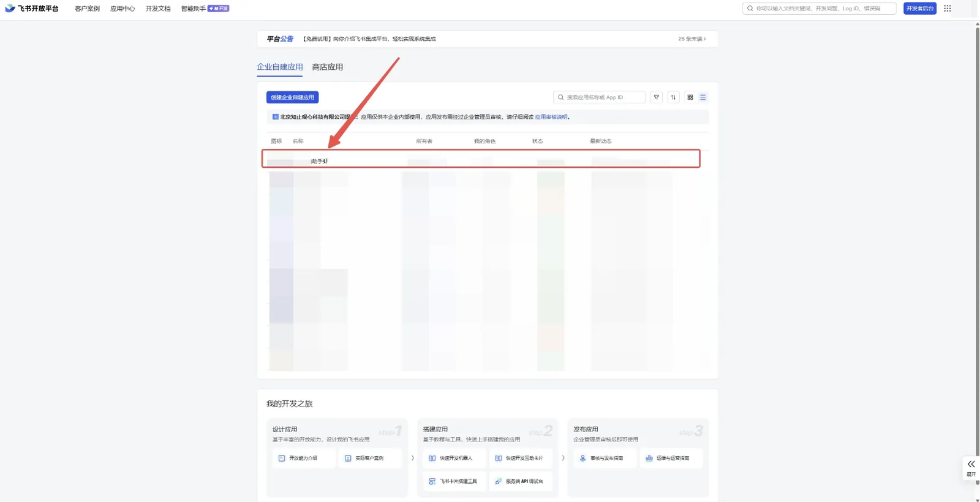Switch to grid card view

tap(690, 97)
